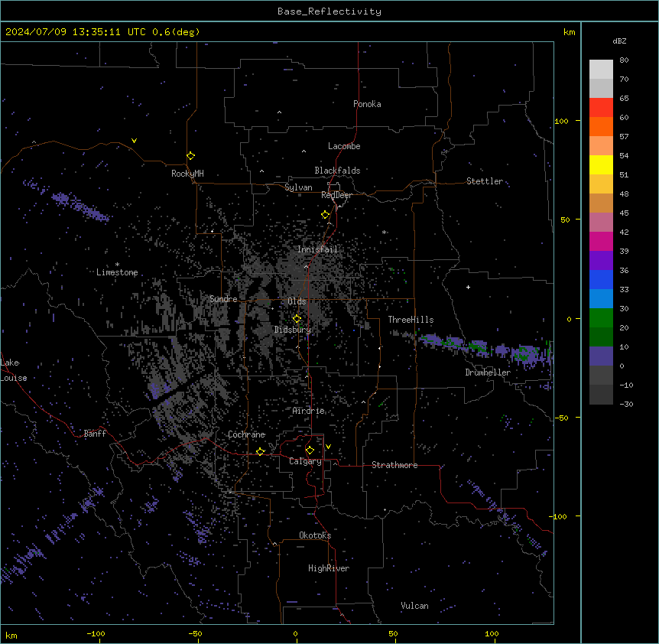Pick the red 60-65 dBZ legend swatch
Screen dimensions: 659x644
[601, 108]
